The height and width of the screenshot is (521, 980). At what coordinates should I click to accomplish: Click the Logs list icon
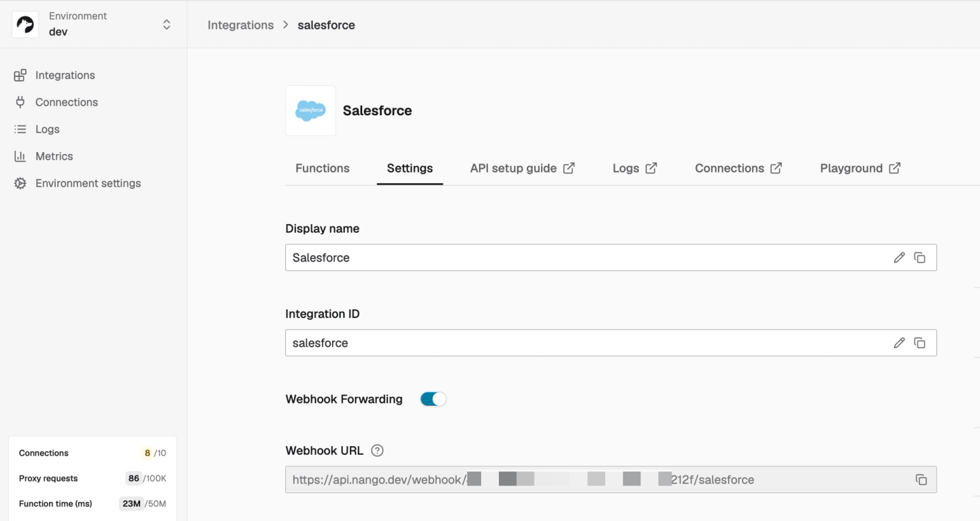[x=20, y=129]
